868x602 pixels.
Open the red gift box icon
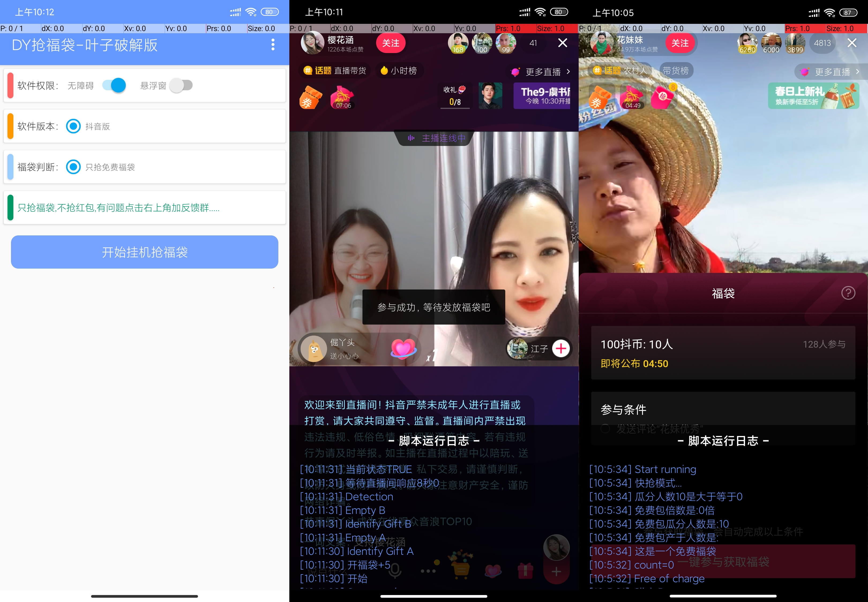(x=525, y=571)
